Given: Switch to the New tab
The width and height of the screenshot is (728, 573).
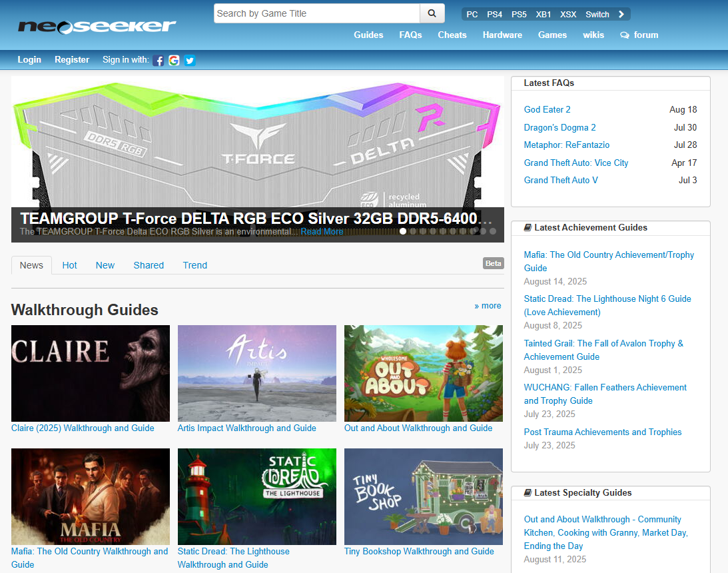Looking at the screenshot, I should tap(105, 265).
